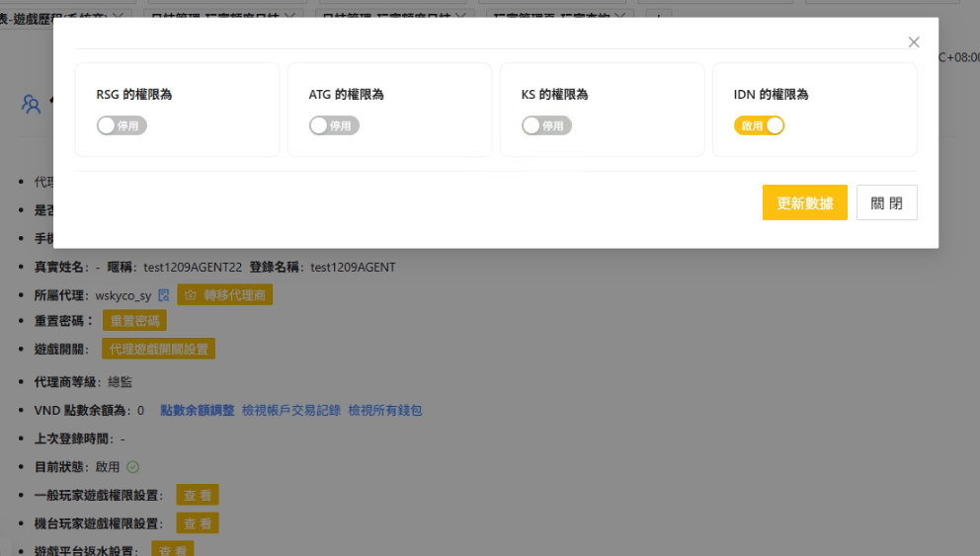The image size is (980, 556).
Task: Open the 檢視帳戶交易記錄 link
Action: pos(291,410)
